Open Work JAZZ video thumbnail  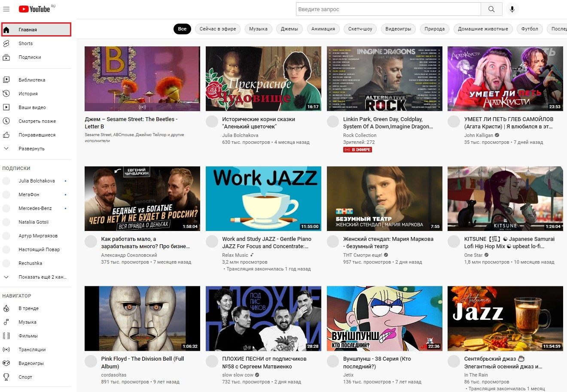pyautogui.click(x=263, y=198)
